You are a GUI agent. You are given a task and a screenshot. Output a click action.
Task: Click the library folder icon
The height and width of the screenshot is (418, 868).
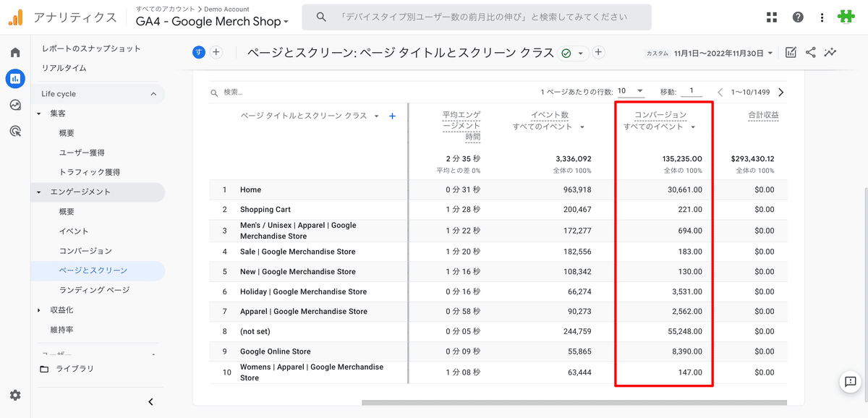click(x=45, y=369)
